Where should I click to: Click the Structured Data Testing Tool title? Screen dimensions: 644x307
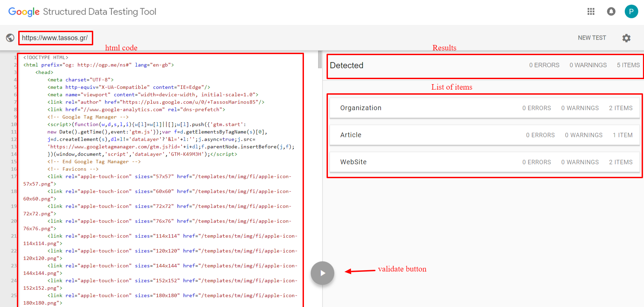point(100,12)
